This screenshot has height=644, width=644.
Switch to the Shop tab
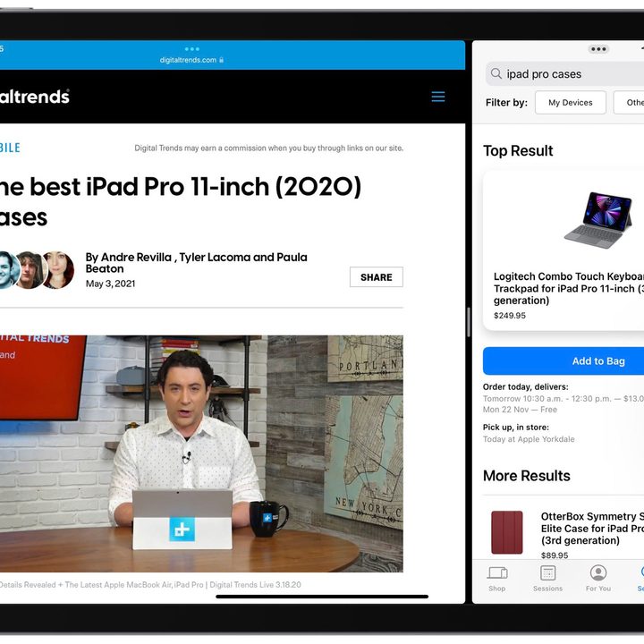click(497, 579)
